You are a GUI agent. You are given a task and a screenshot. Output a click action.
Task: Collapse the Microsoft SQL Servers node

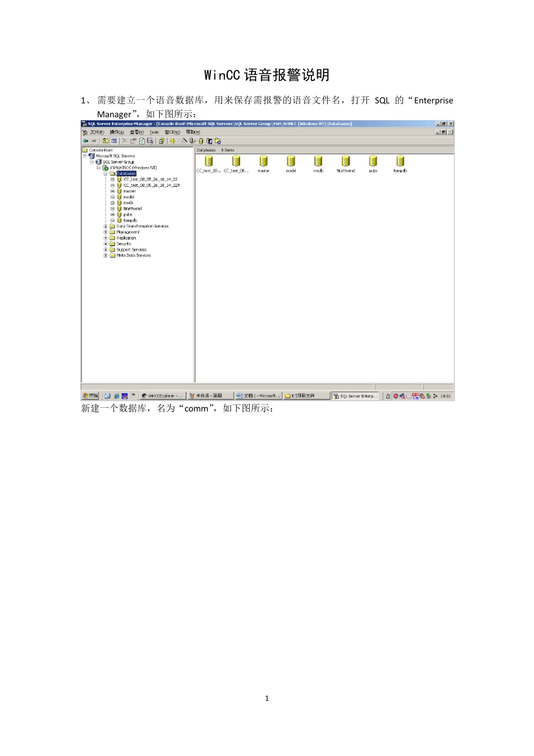85,156
